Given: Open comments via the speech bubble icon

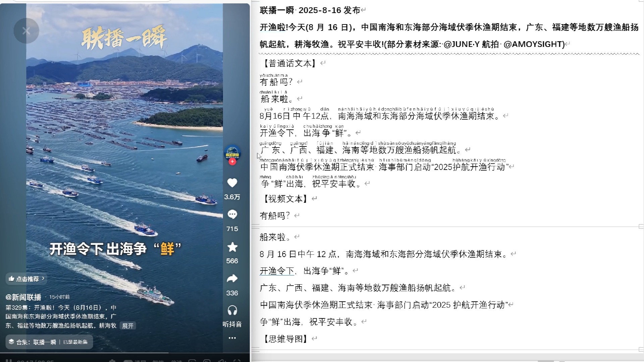Looking at the screenshot, I should coord(232,215).
